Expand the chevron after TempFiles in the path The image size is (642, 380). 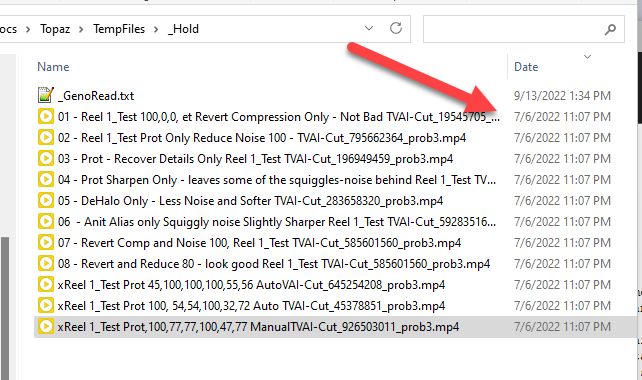pos(156,29)
